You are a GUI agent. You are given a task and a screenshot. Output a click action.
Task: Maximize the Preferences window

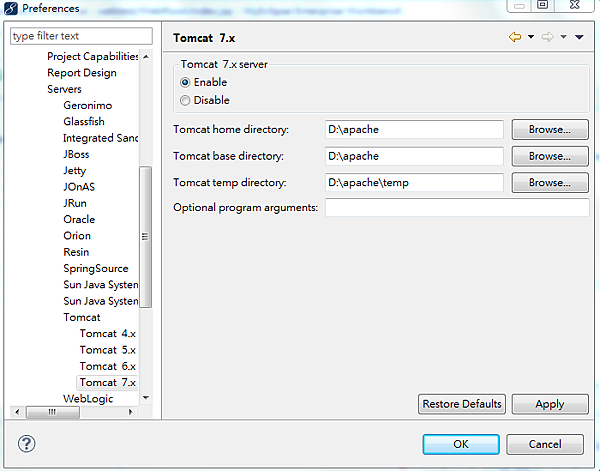[543, 5]
